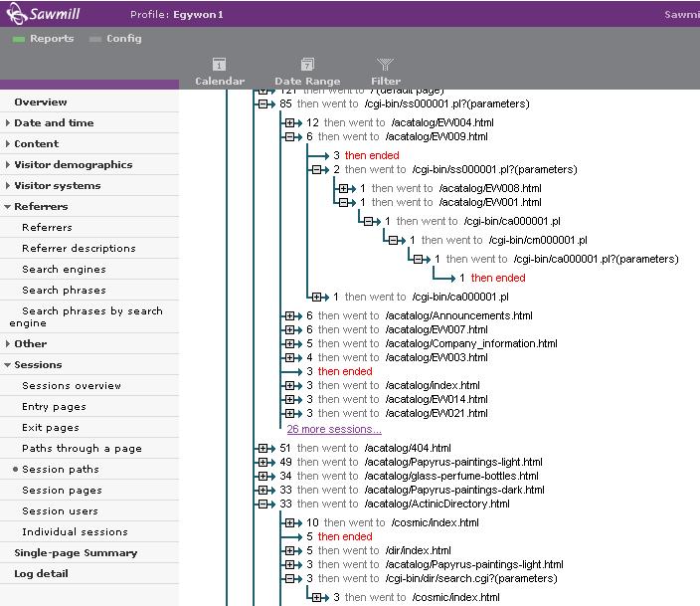
Task: Collapse the 3 /cgi-bin/dir/search.cgi?(parameters) node
Action: [x=290, y=578]
